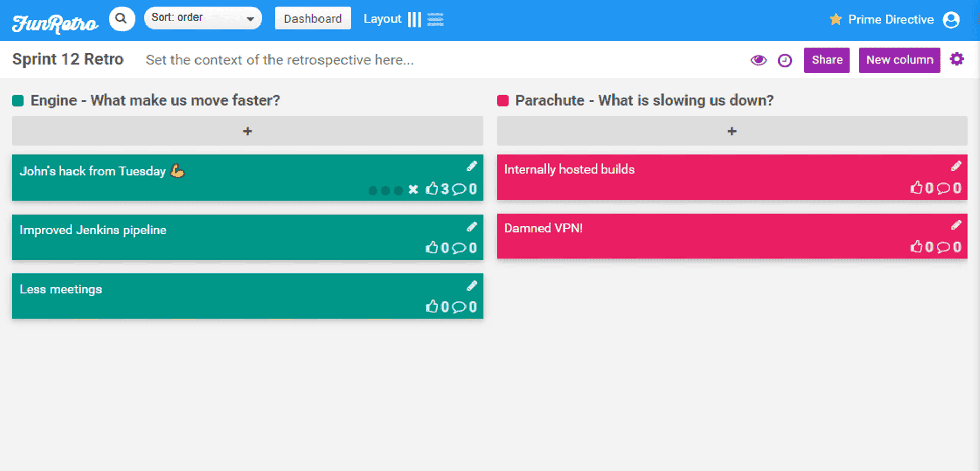Toggle the eye visibility icon
The width and height of the screenshot is (980, 471).
pyautogui.click(x=758, y=60)
